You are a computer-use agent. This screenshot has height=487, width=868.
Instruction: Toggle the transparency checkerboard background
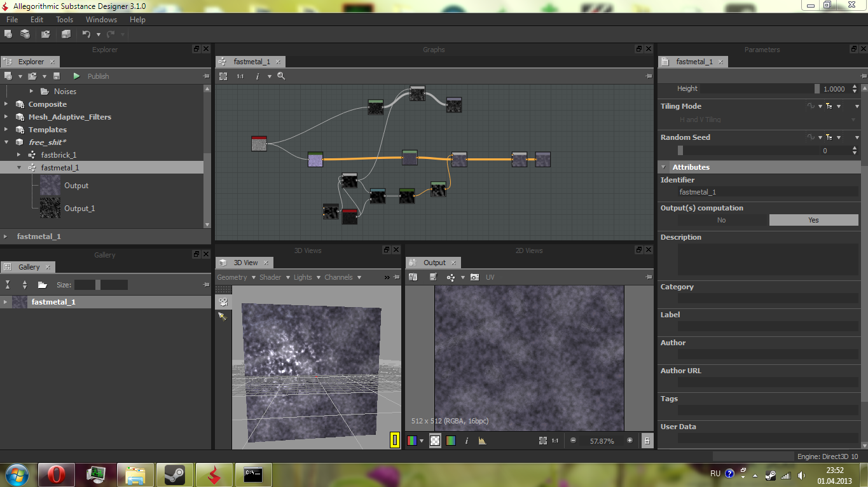[435, 441]
